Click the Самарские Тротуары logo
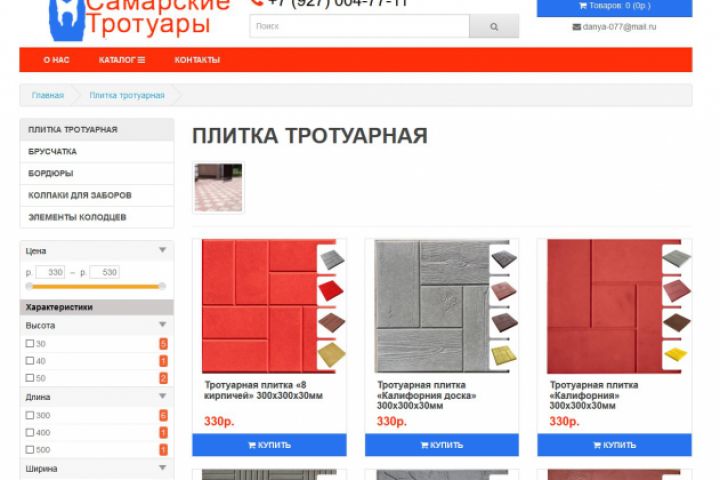The height and width of the screenshot is (480, 720). (139, 18)
